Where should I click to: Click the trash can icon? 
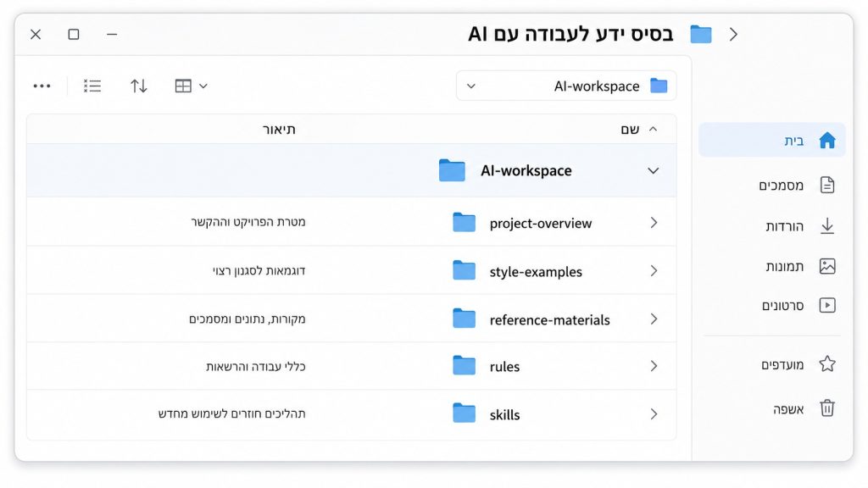827,408
